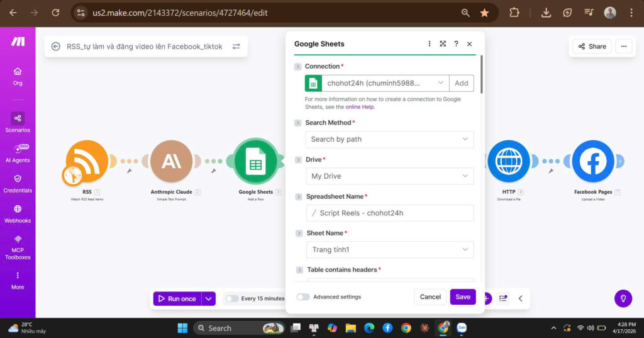
Task: Go to Webhooks in sidebar
Action: (x=18, y=213)
